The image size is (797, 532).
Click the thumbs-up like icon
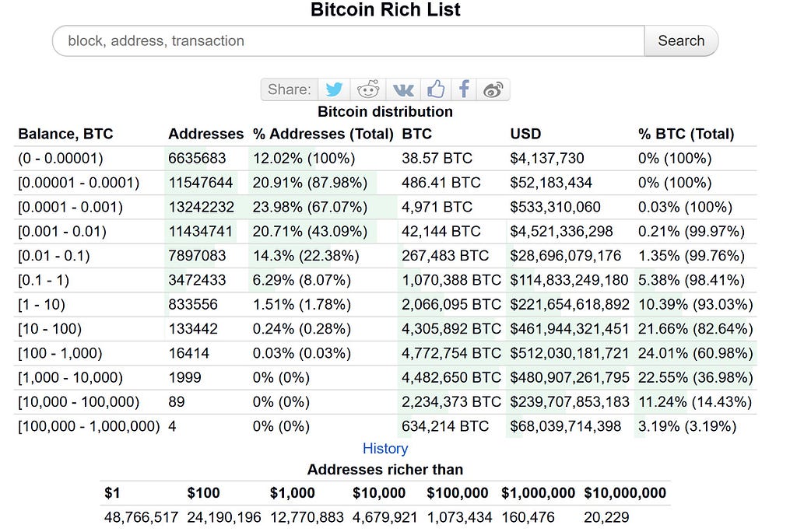(x=436, y=89)
